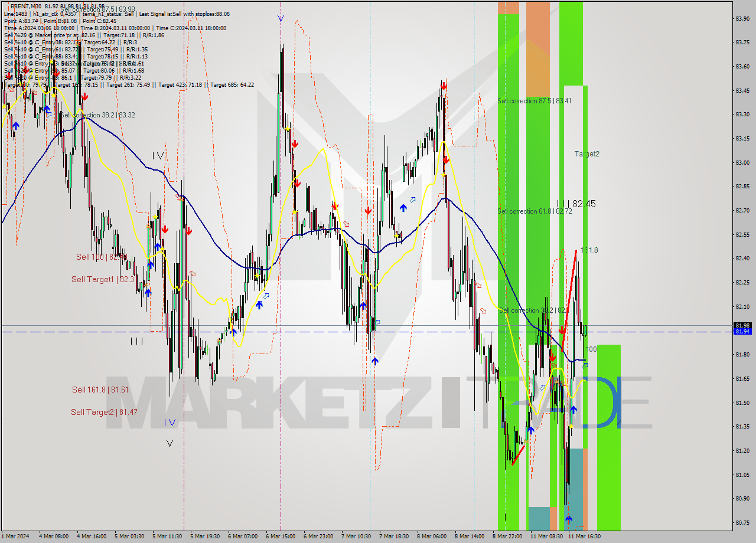Click the 82.10 price axis label
This screenshot has width=756, height=543.
[x=742, y=306]
